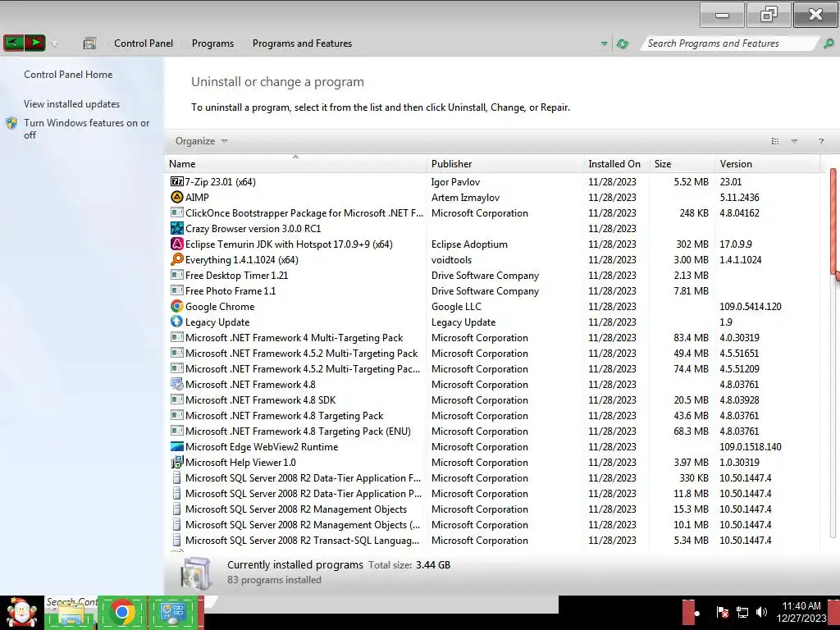Expand the view options dropdown arrow
This screenshot has height=630, width=840.
794,141
